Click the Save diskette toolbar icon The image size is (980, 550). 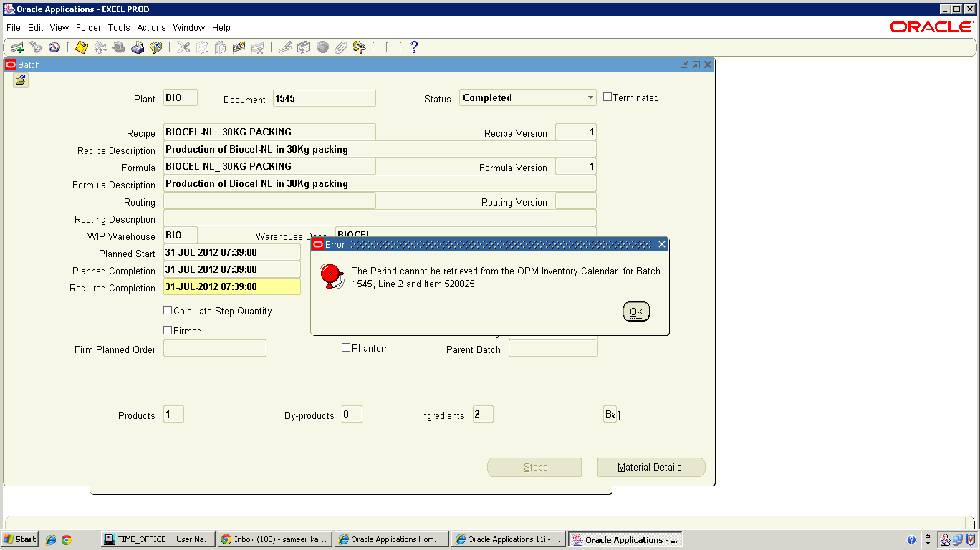[x=81, y=47]
